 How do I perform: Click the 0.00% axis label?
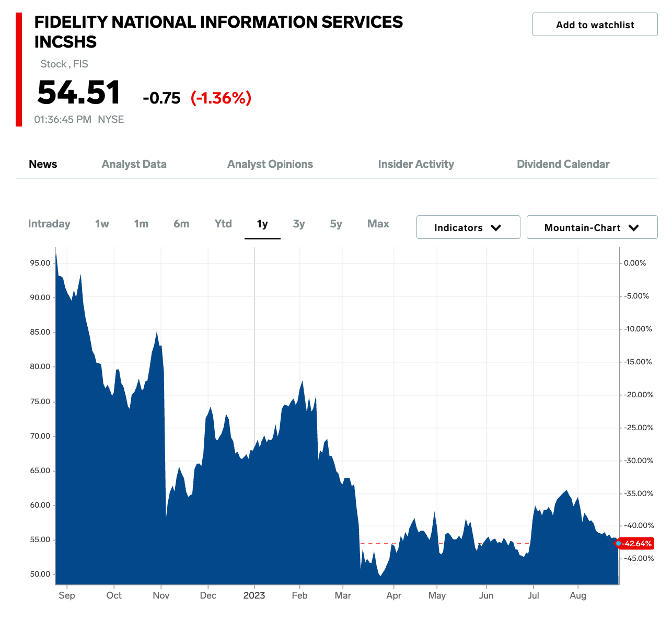[x=635, y=263]
